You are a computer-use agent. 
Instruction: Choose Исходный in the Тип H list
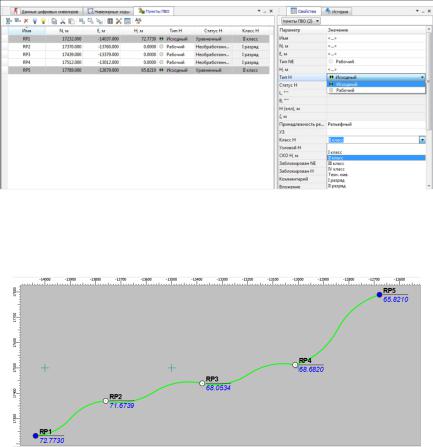click(376, 84)
